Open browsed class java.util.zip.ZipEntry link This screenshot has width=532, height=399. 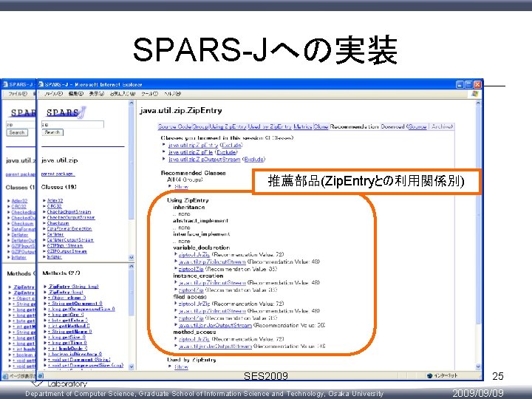pos(193,145)
